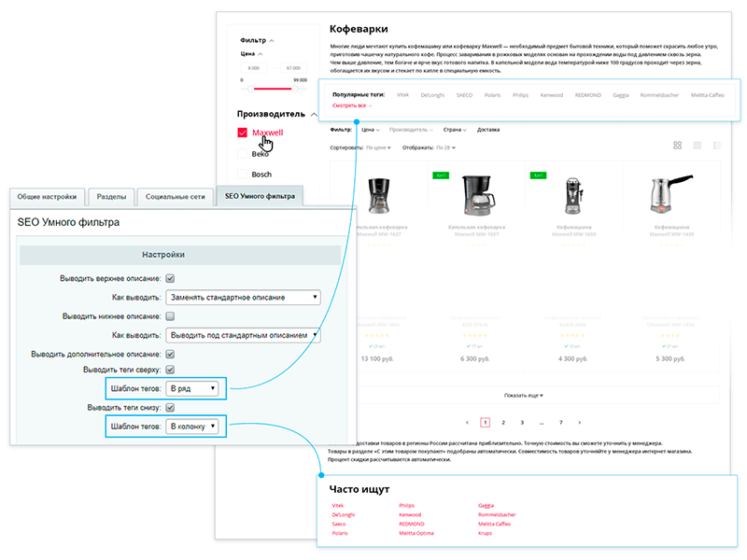
Task: Click Polaris link under Часто ищут
Action: pos(340,533)
